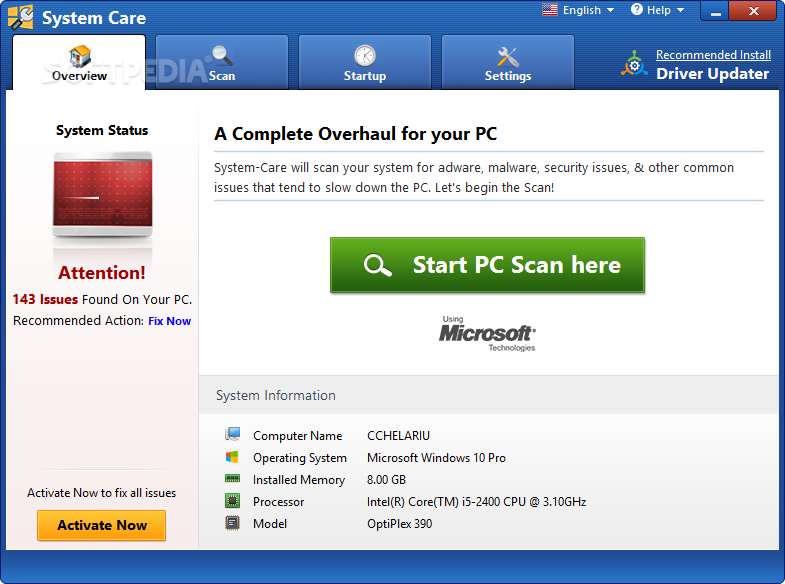Click the Processor chip icon

[232, 500]
